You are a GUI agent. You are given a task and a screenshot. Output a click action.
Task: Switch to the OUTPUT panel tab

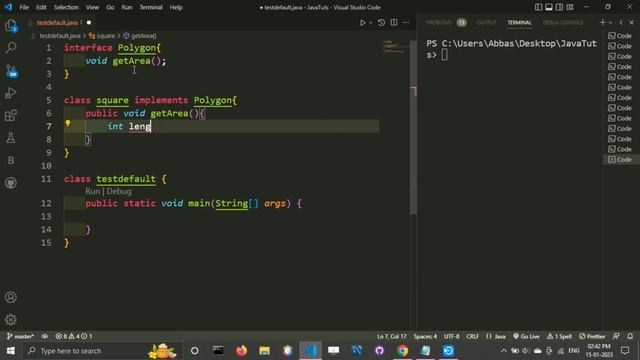point(487,23)
